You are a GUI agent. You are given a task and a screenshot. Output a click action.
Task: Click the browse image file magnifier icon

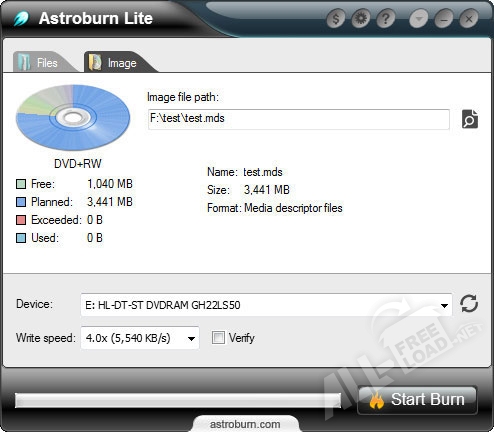(470, 119)
